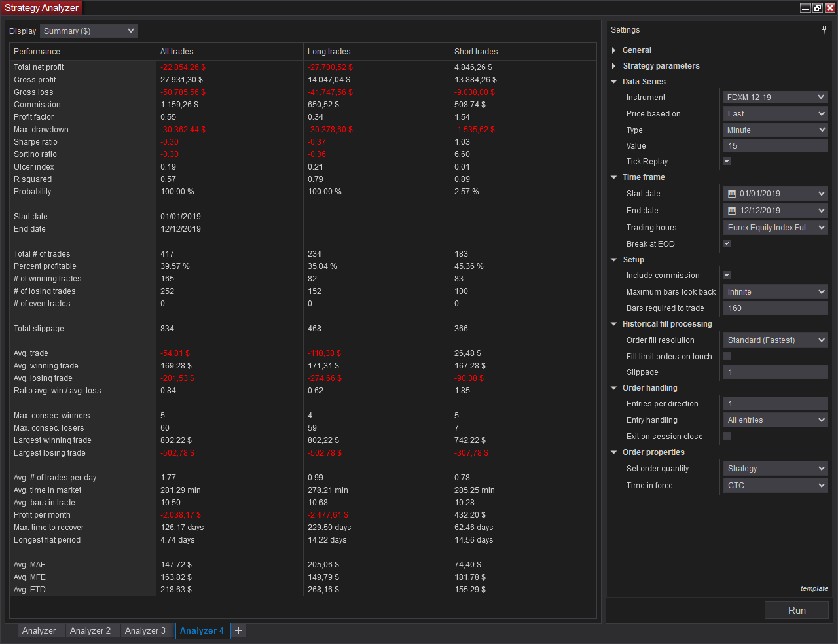838x644 pixels.
Task: Uncheck Include commission
Action: pos(727,275)
